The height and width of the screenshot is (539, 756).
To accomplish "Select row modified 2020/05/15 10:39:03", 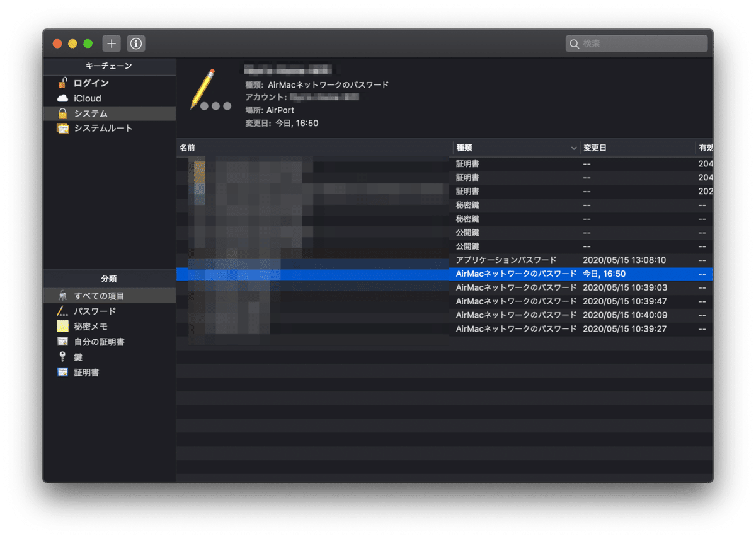I will pyautogui.click(x=445, y=287).
